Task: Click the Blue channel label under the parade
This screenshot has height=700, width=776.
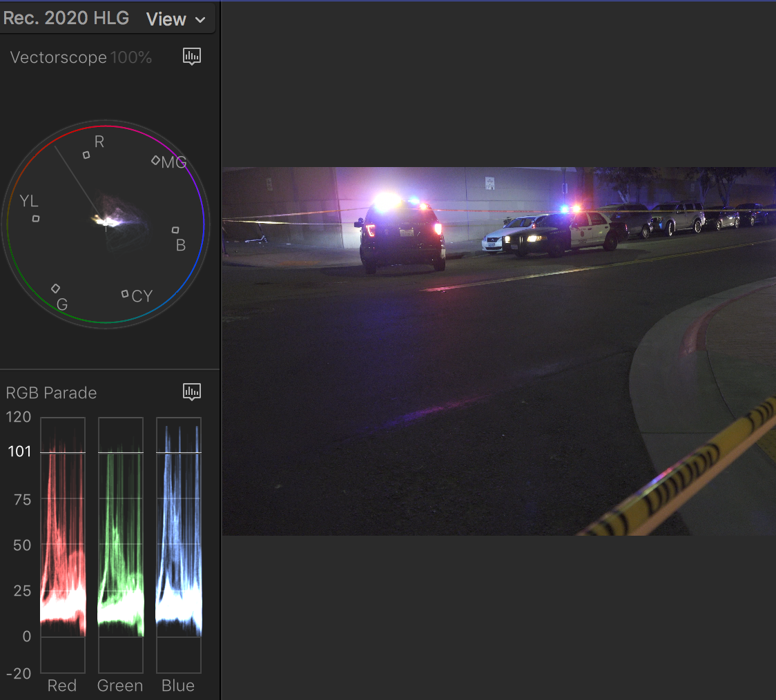Action: 177,686
